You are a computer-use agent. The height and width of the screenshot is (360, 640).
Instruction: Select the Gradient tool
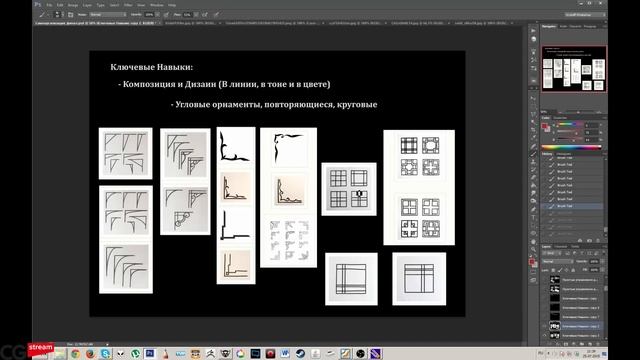tap(533, 185)
